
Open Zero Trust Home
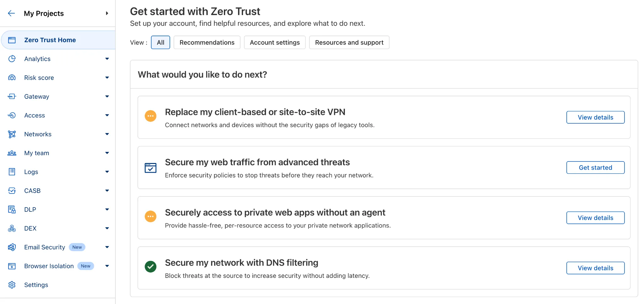tap(50, 40)
